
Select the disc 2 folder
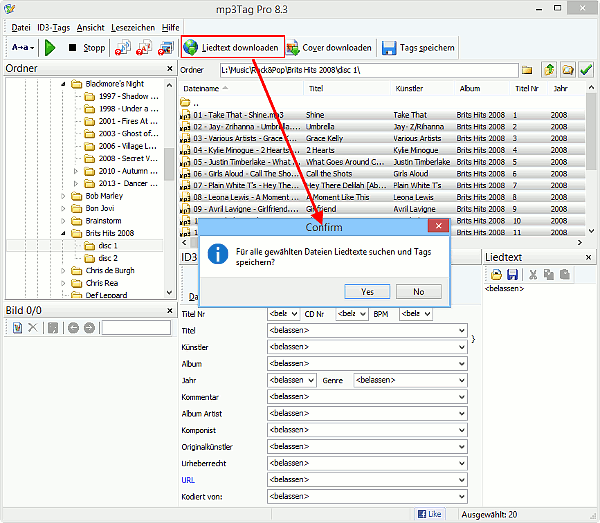pyautogui.click(x=108, y=258)
